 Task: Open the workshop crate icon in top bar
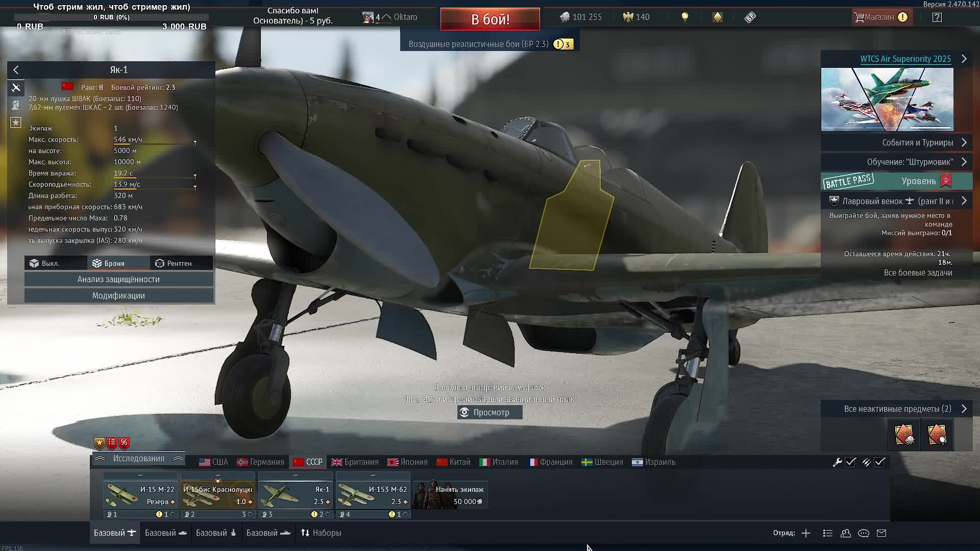point(750,17)
